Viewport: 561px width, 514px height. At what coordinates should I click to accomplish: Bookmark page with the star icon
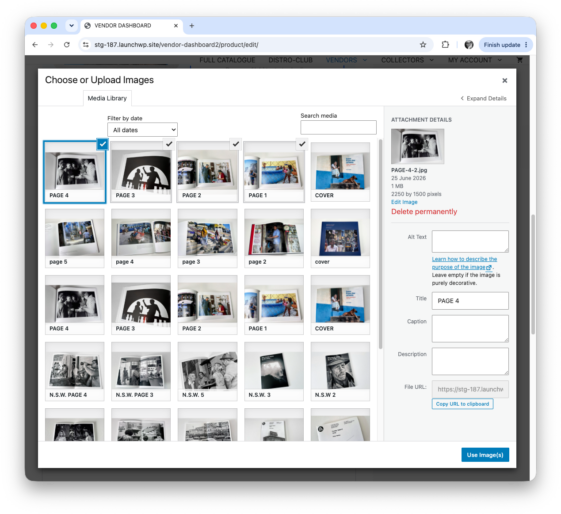click(x=423, y=45)
